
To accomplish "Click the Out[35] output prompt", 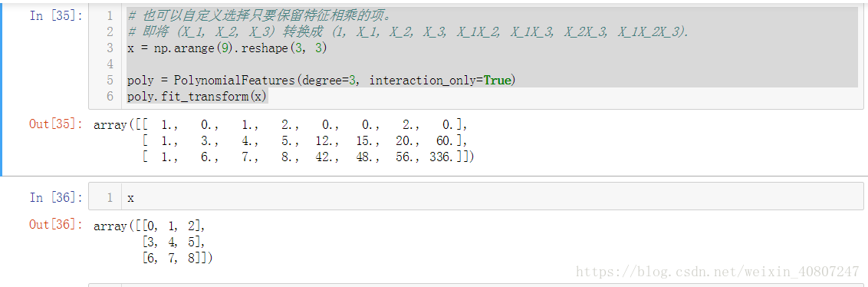I will pos(57,124).
